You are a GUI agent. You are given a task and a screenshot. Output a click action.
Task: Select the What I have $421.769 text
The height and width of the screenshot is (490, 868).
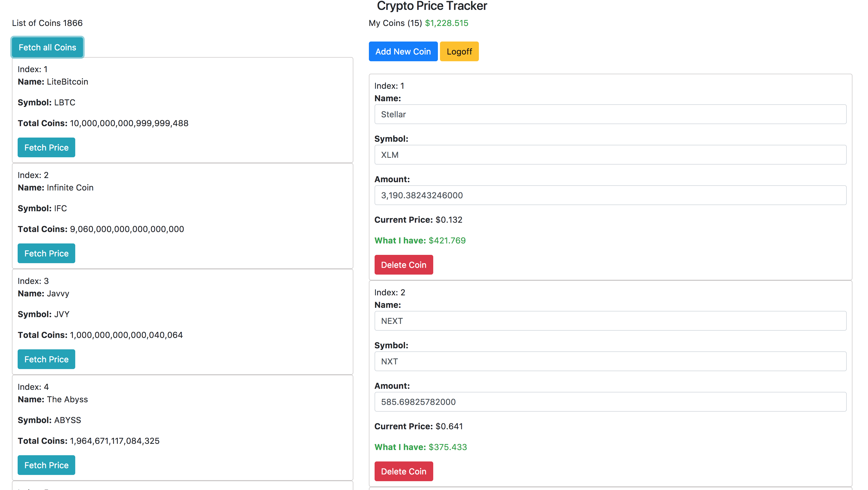click(420, 240)
